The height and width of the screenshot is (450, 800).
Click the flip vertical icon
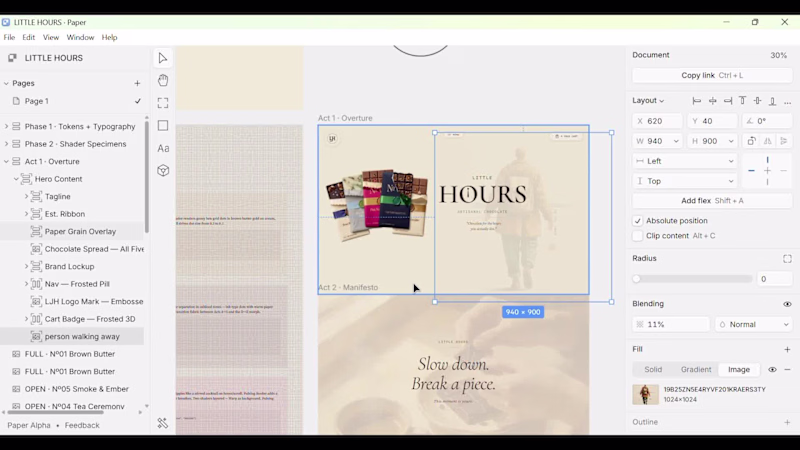click(784, 141)
